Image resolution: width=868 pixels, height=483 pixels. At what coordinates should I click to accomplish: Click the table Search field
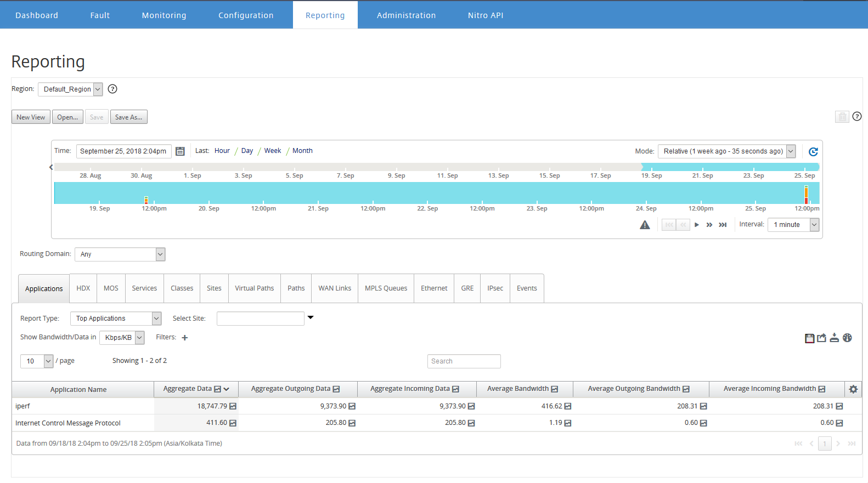tap(464, 361)
